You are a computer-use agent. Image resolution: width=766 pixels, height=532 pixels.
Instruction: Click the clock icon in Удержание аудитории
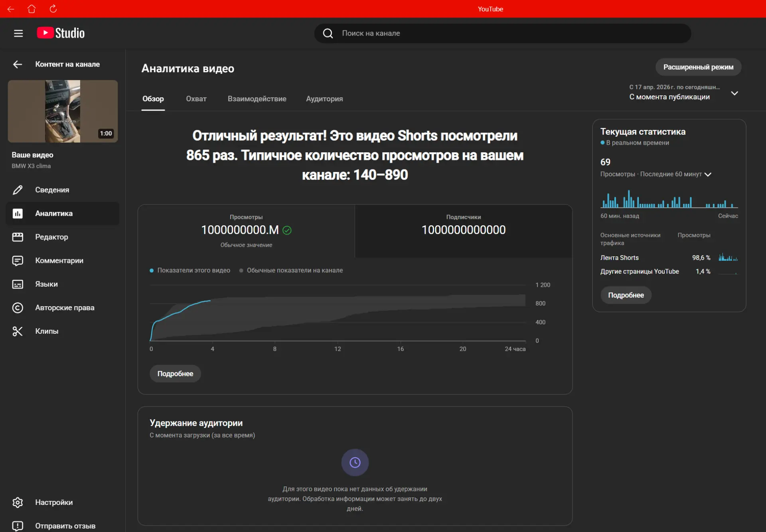[355, 462]
